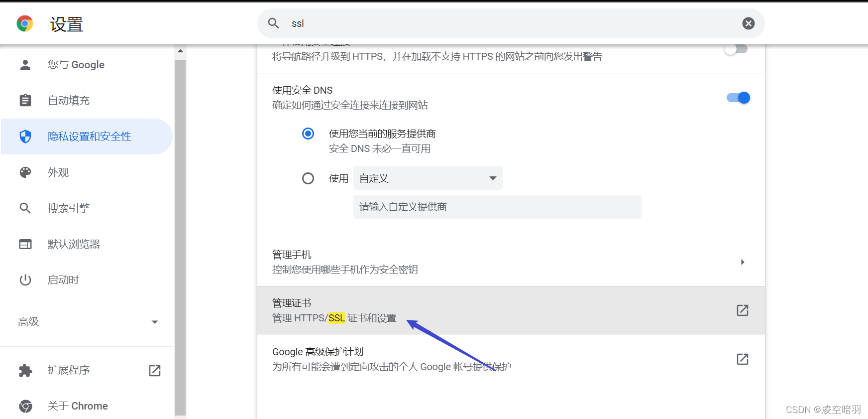Click external link icon next to 扩展程序

(x=155, y=370)
